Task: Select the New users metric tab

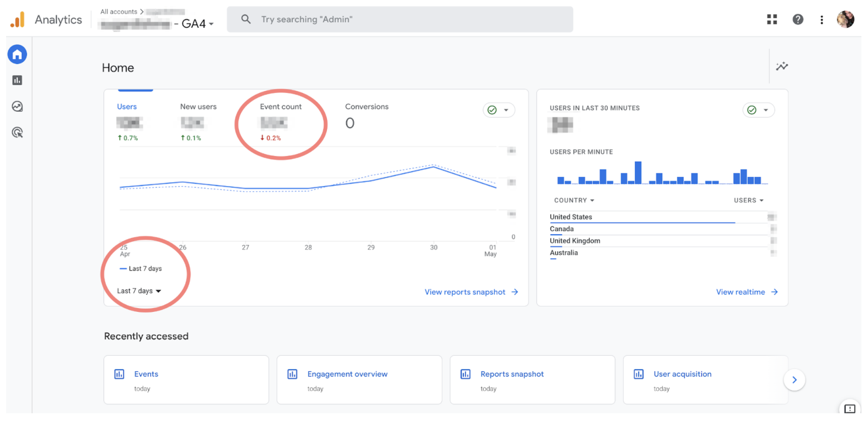Action: pyautogui.click(x=198, y=107)
